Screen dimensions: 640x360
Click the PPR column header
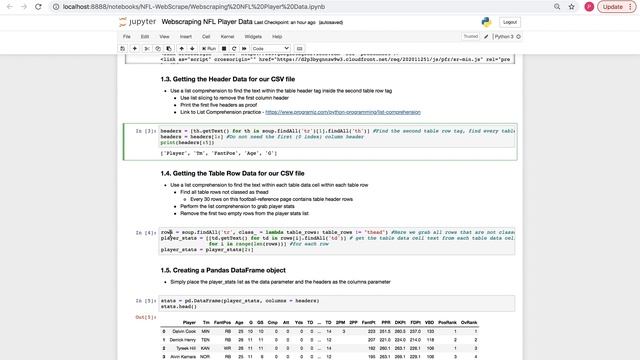coord(386,322)
